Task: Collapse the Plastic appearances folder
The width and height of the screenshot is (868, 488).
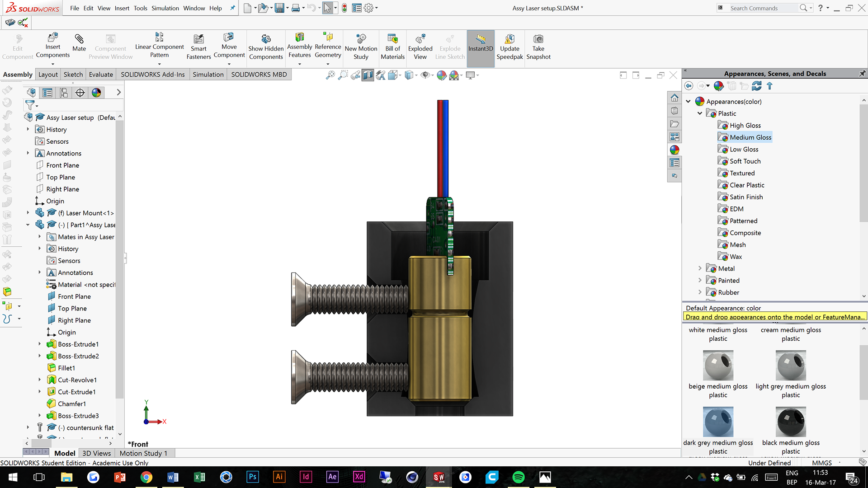Action: point(700,113)
